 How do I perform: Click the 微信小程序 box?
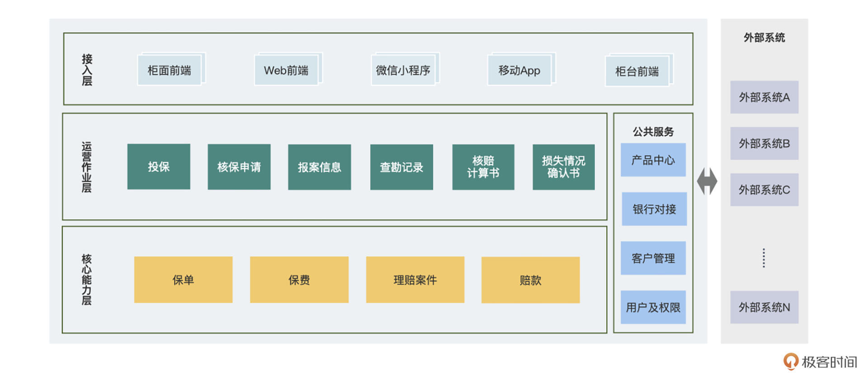point(403,70)
